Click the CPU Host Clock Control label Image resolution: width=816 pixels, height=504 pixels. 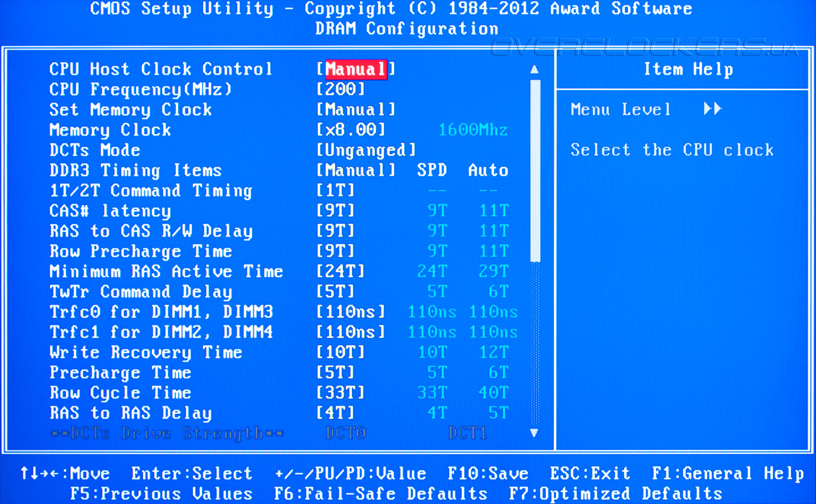[x=161, y=69]
